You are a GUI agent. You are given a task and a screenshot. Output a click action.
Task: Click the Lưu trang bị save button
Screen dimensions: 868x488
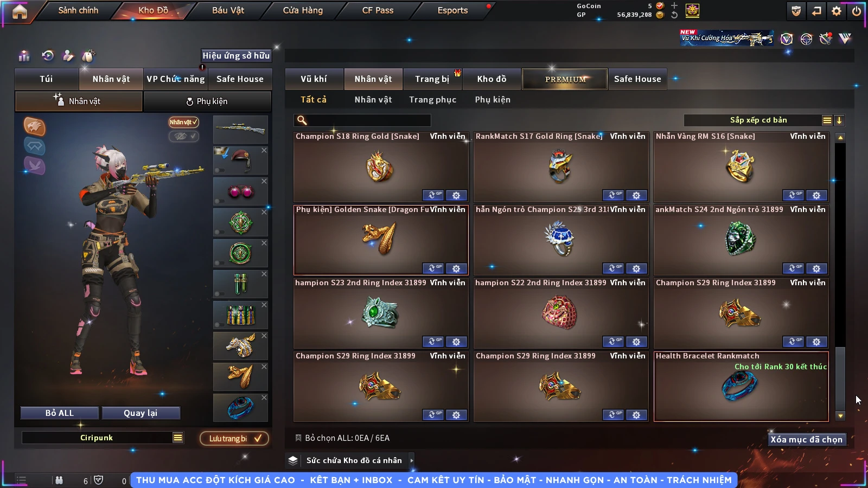coord(235,438)
